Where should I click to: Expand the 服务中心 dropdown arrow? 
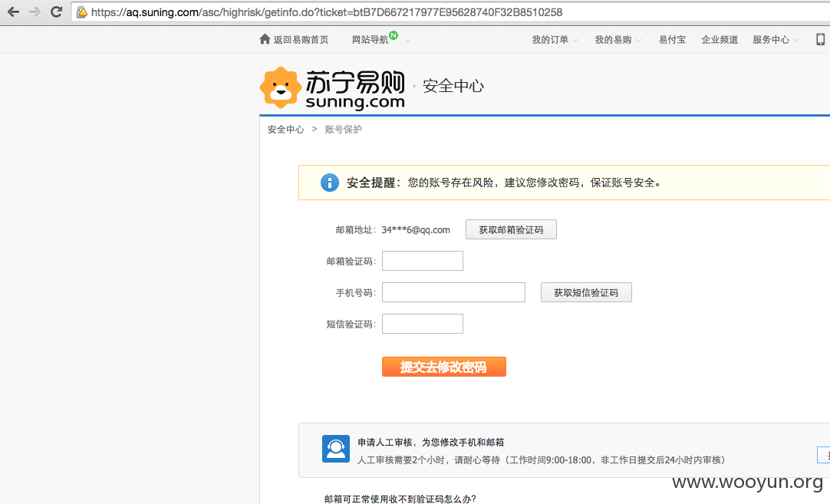click(x=796, y=40)
